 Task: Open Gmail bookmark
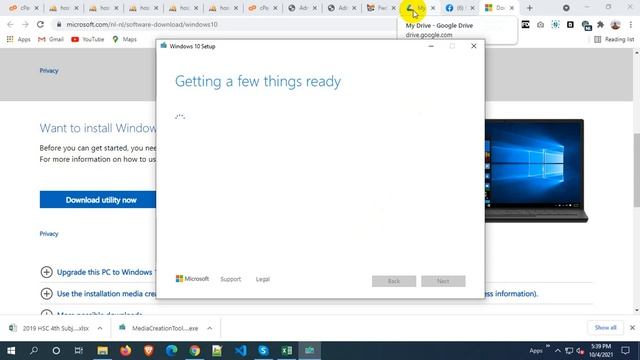pyautogui.click(x=51, y=39)
